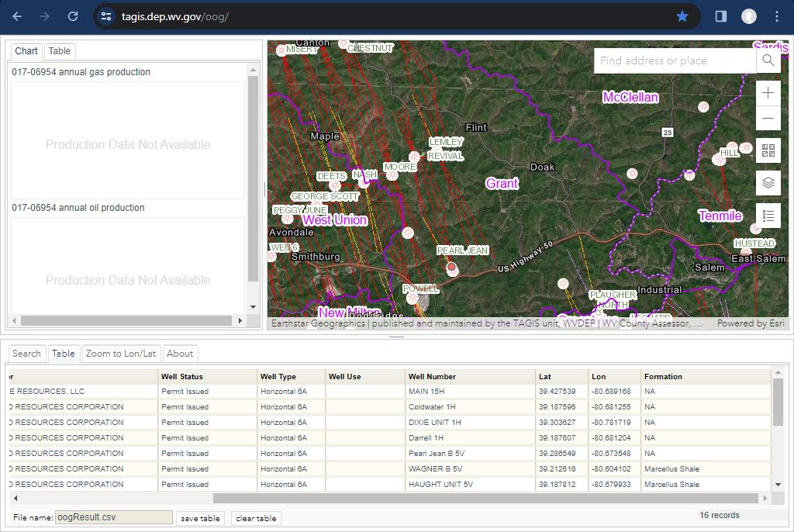Click the map search magnifier icon

point(768,60)
